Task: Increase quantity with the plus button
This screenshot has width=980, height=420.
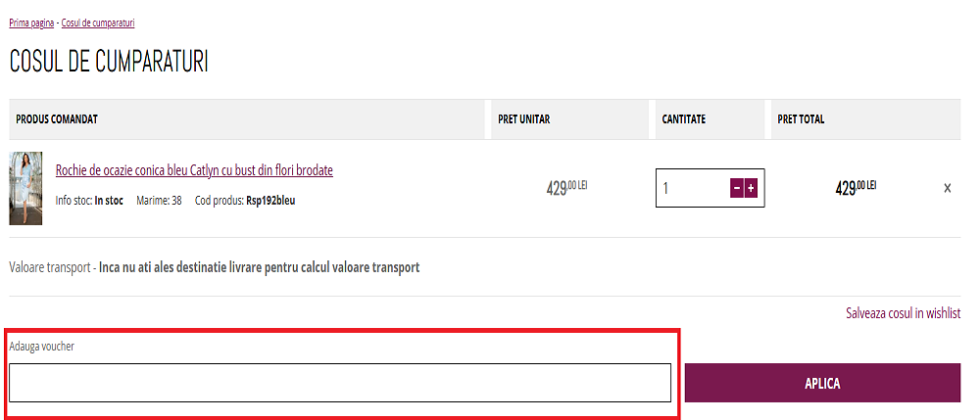Action: [751, 188]
